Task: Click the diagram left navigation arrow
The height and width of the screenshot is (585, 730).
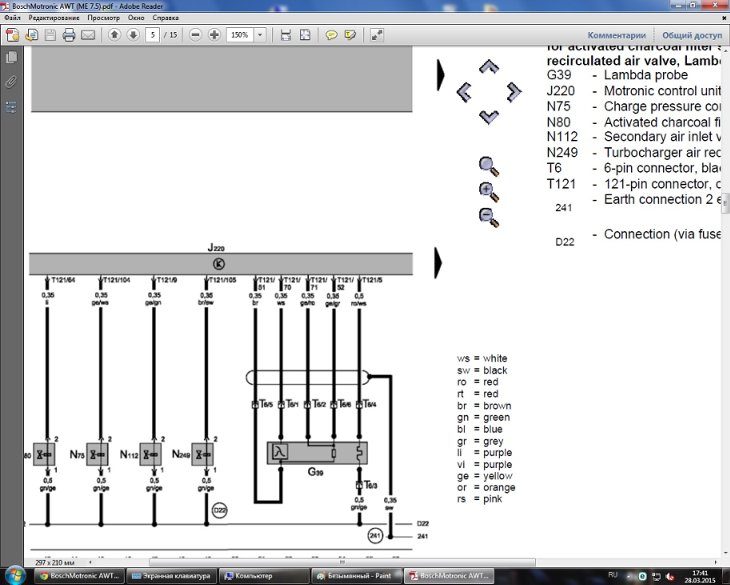Action: [464, 92]
